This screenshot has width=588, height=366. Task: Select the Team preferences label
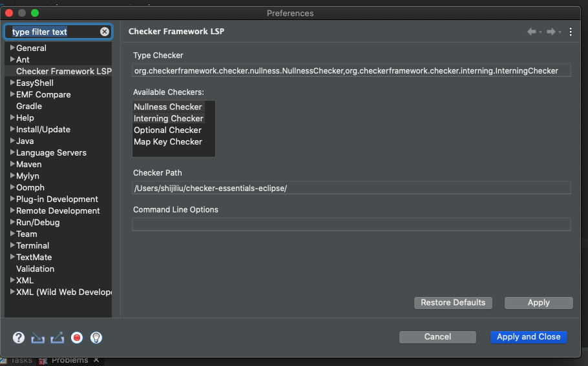point(26,234)
